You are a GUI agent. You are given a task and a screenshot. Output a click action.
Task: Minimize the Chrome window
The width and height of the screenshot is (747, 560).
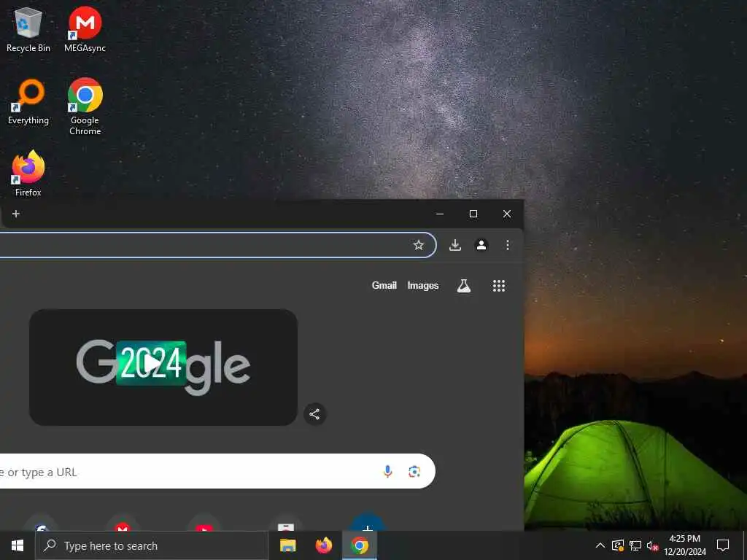tap(440, 214)
